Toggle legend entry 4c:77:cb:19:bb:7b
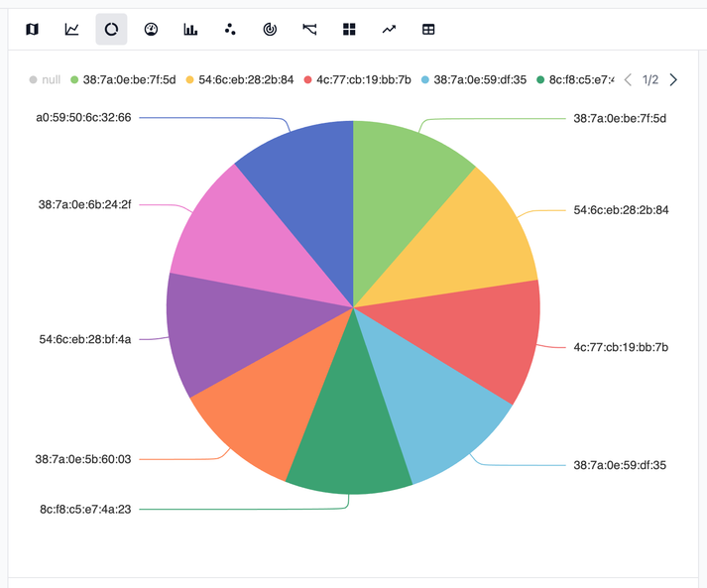The height and width of the screenshot is (588, 707). 356,79
